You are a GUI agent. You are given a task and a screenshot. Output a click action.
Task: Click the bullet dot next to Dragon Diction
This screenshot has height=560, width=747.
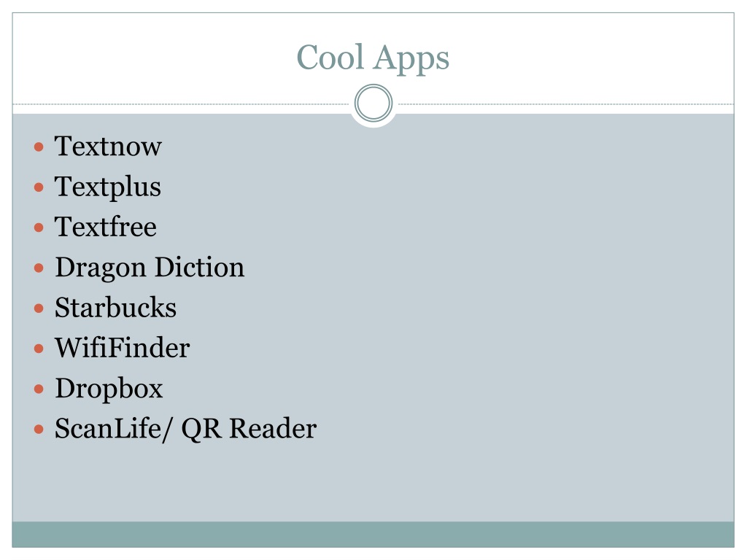coord(39,268)
